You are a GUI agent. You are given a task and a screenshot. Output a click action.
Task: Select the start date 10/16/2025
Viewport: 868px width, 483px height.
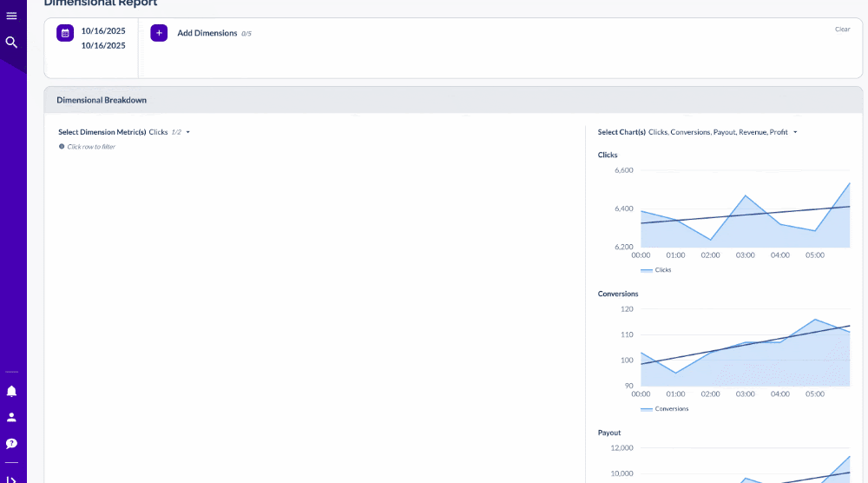pyautogui.click(x=103, y=31)
